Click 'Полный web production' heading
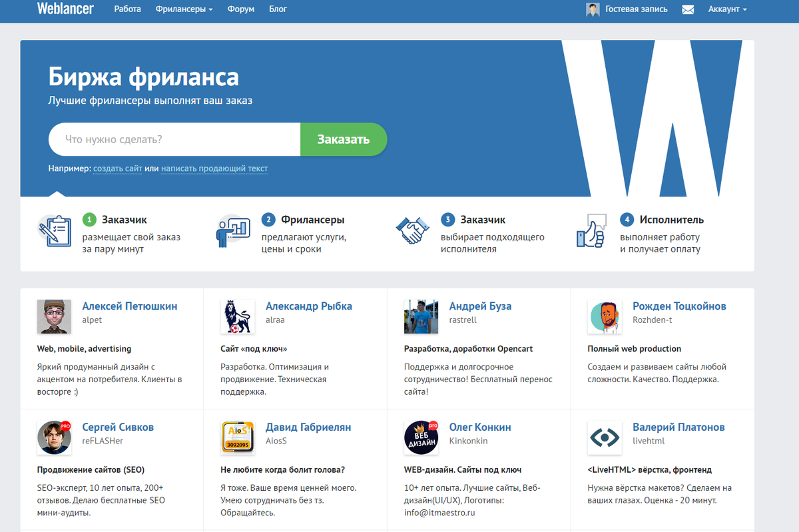The width and height of the screenshot is (799, 532). point(634,348)
